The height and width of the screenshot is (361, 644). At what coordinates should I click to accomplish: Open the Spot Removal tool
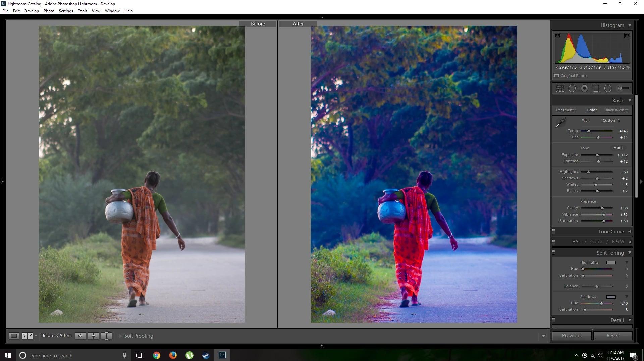point(573,88)
